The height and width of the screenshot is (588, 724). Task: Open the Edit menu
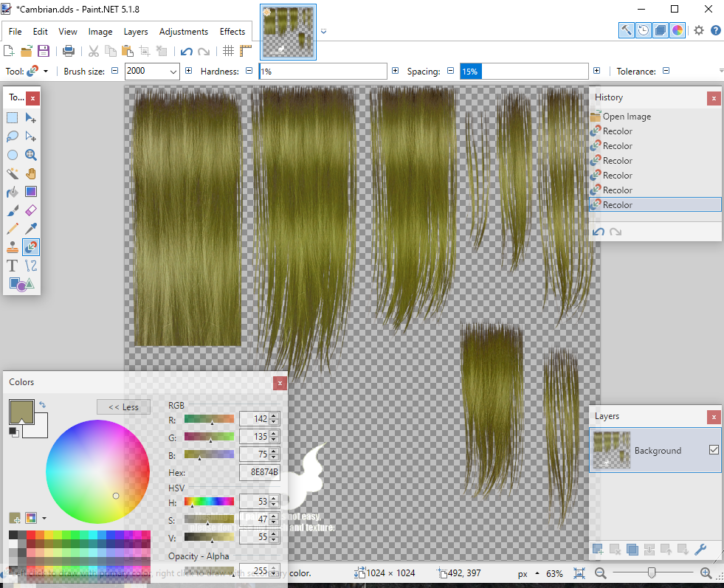(x=40, y=32)
